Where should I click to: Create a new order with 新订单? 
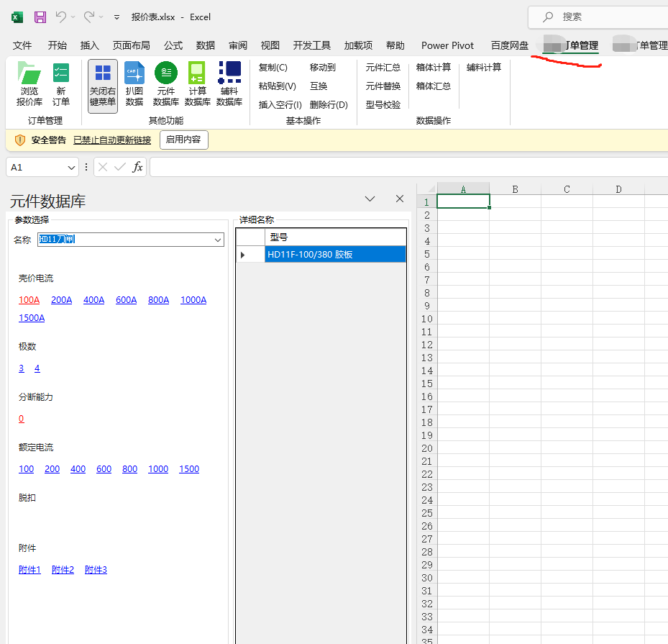tap(61, 83)
